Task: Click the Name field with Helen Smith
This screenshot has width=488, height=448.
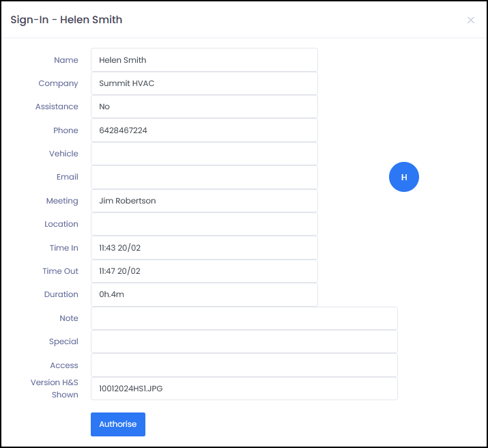Action: click(x=204, y=60)
